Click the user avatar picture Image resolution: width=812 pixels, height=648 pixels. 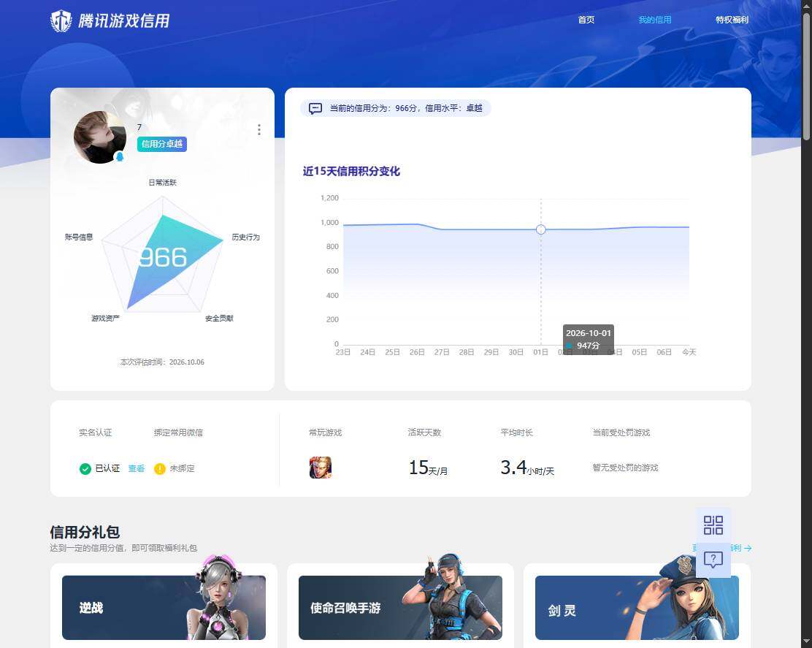click(x=100, y=137)
